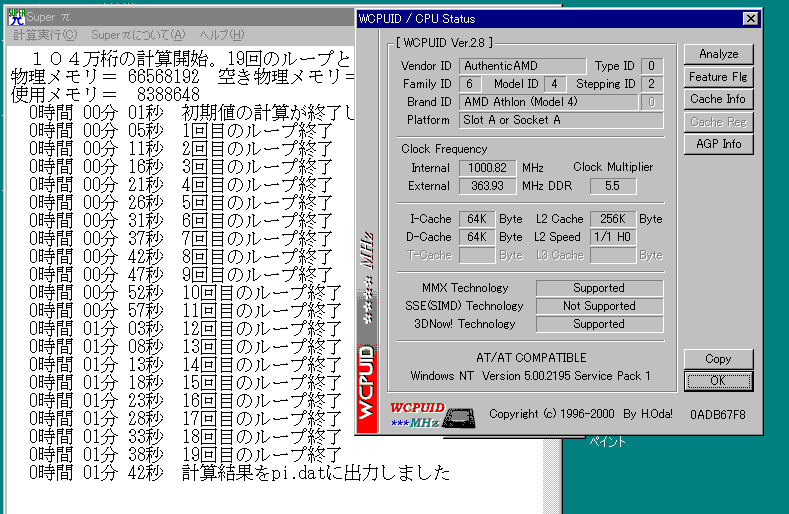Click the Copyright (c) 1996-2000 By H.Oda! text
The image size is (789, 514).
pyautogui.click(x=581, y=414)
